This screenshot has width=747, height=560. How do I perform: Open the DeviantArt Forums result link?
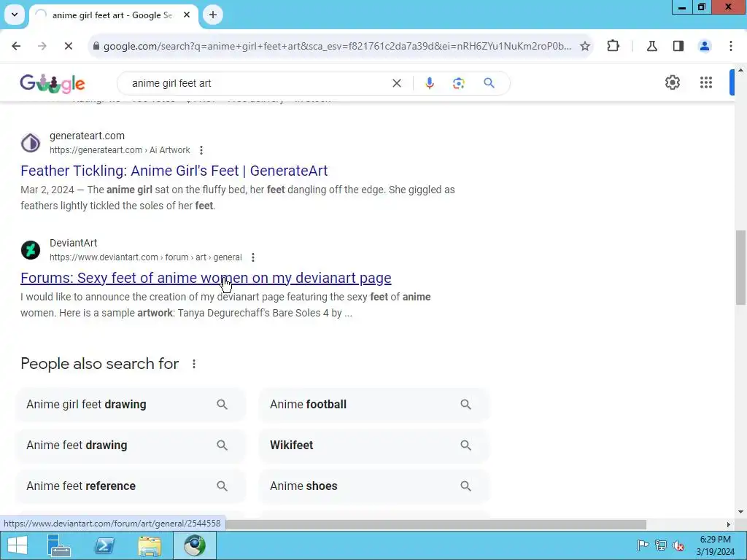206,278
